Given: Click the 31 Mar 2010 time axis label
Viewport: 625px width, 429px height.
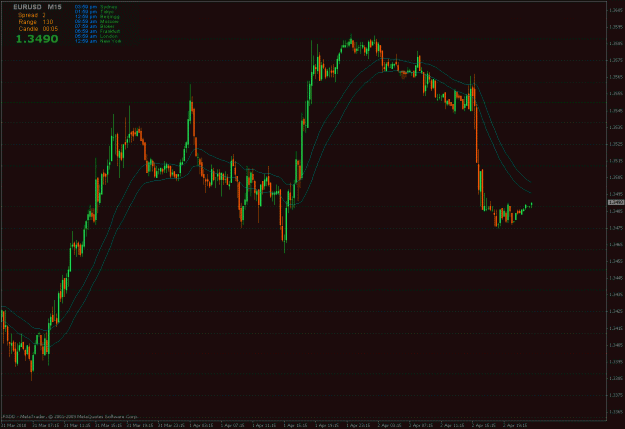Looking at the screenshot, I should 14,425.
